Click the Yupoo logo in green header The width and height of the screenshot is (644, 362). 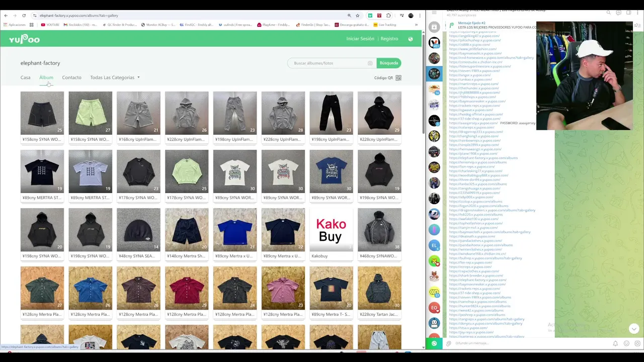click(x=24, y=39)
